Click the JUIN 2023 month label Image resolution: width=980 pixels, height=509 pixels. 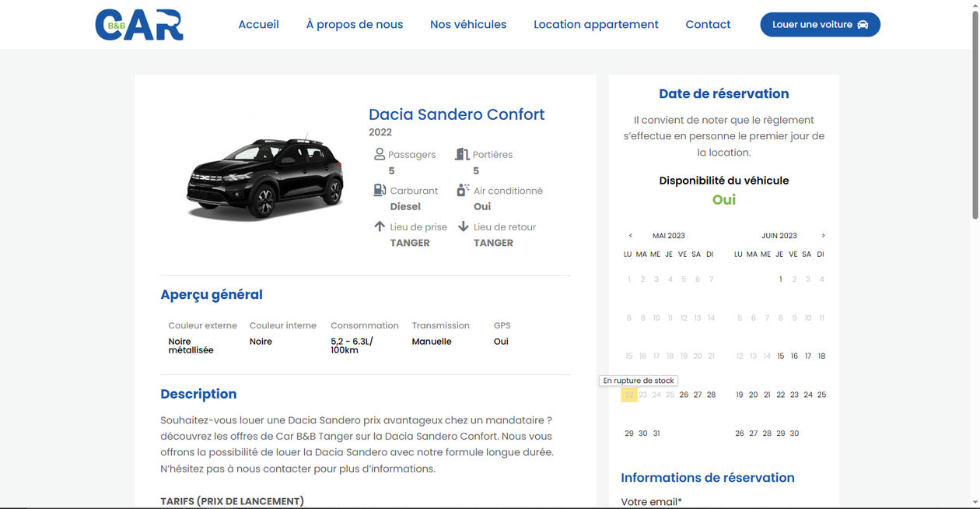[779, 236]
